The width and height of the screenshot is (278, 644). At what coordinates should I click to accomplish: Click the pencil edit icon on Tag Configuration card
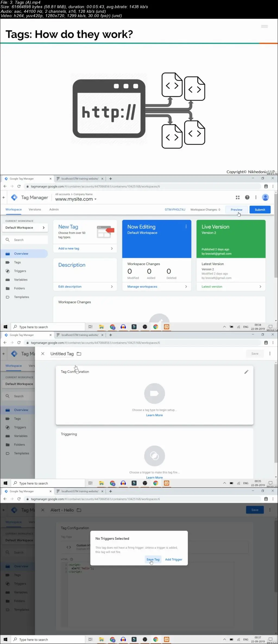pyautogui.click(x=246, y=372)
